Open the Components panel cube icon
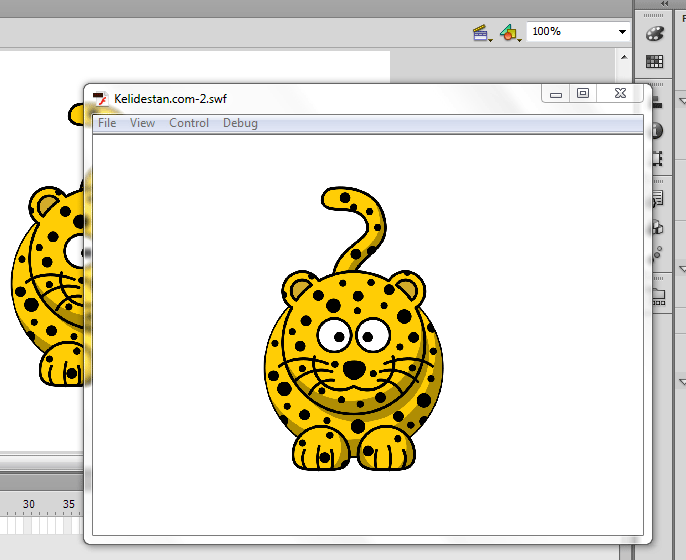 click(658, 227)
